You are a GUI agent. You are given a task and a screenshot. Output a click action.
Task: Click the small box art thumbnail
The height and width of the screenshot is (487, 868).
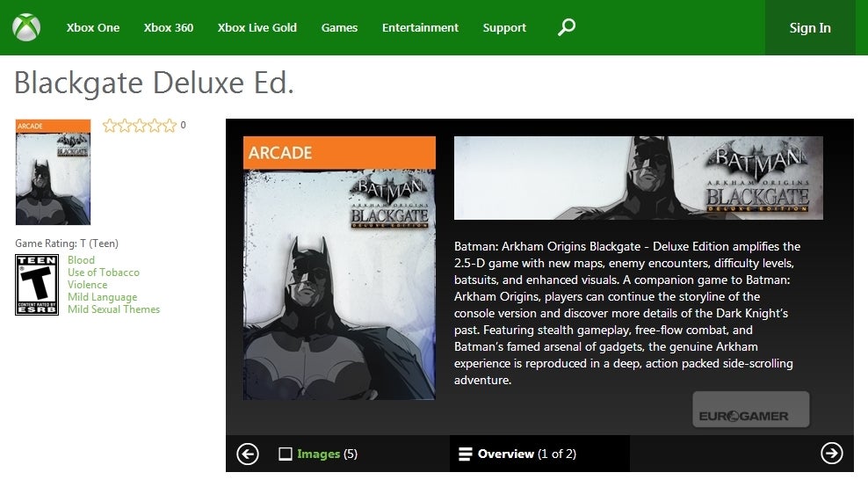point(53,172)
